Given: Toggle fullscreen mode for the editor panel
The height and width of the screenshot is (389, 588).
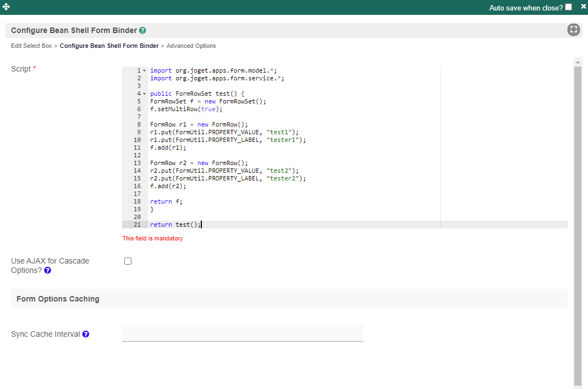Looking at the screenshot, I should point(574,30).
